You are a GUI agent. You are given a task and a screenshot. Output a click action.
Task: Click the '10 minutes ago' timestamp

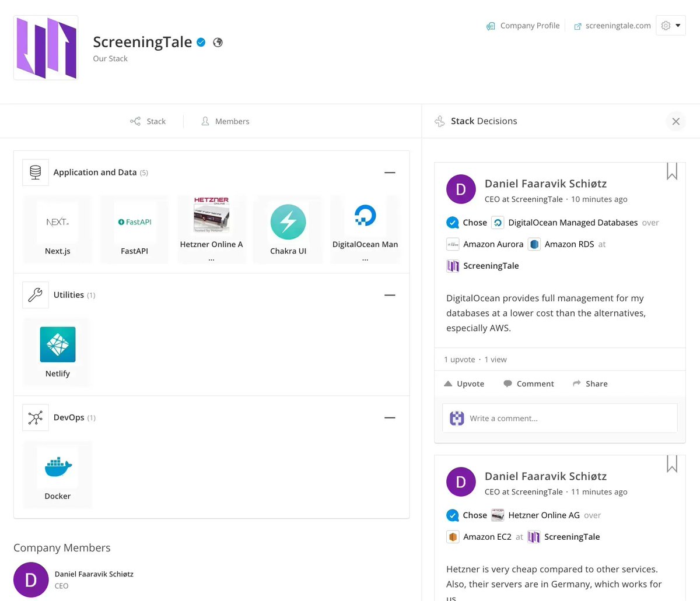tap(599, 199)
